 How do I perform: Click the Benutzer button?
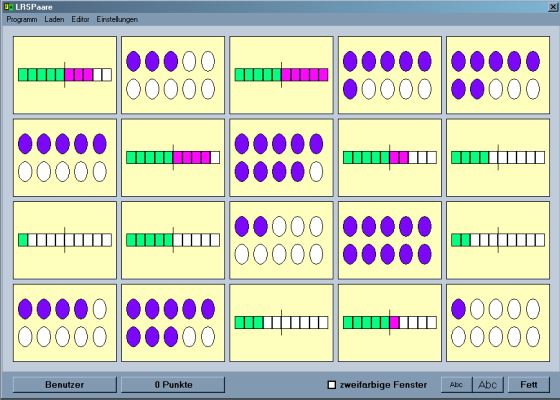pyautogui.click(x=65, y=385)
